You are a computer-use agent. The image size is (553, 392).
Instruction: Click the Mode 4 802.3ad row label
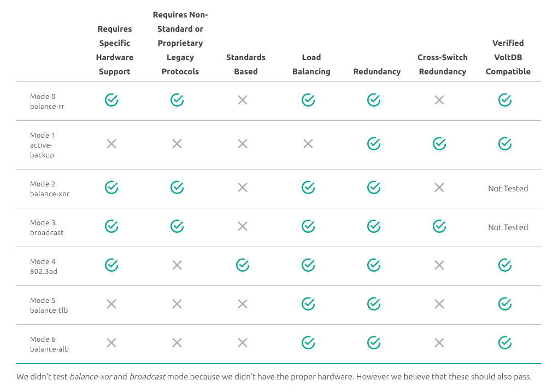[44, 266]
